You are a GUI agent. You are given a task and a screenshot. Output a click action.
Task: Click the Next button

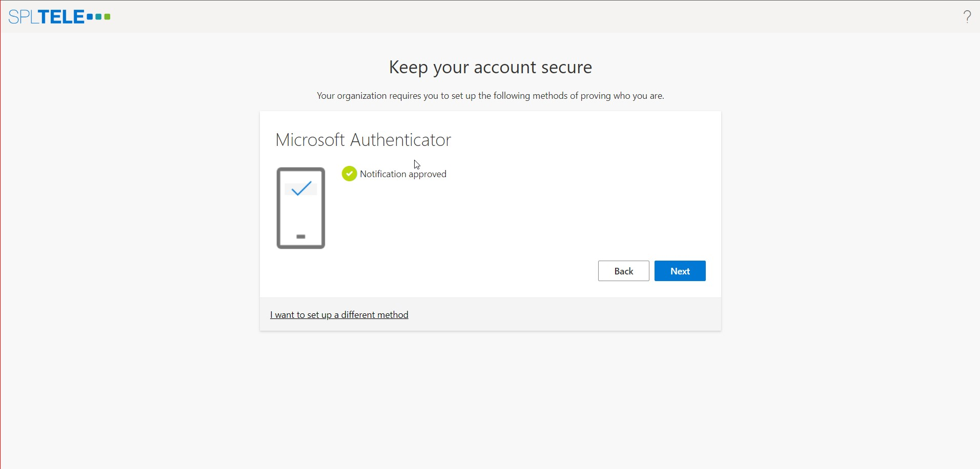(x=680, y=271)
